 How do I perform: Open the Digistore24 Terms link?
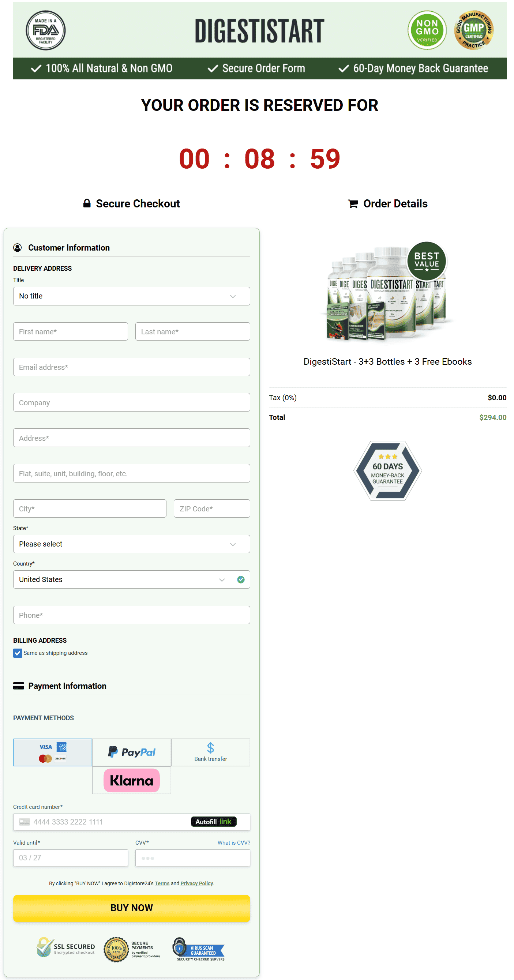coord(162,883)
